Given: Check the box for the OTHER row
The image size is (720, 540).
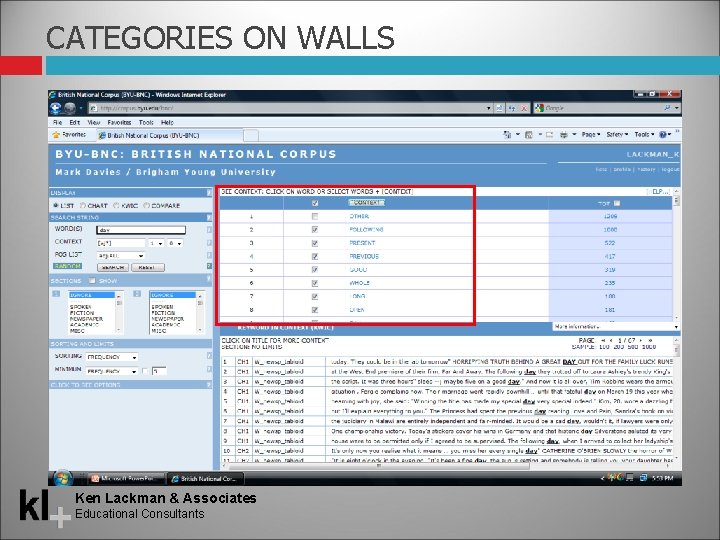Looking at the screenshot, I should tap(315, 216).
